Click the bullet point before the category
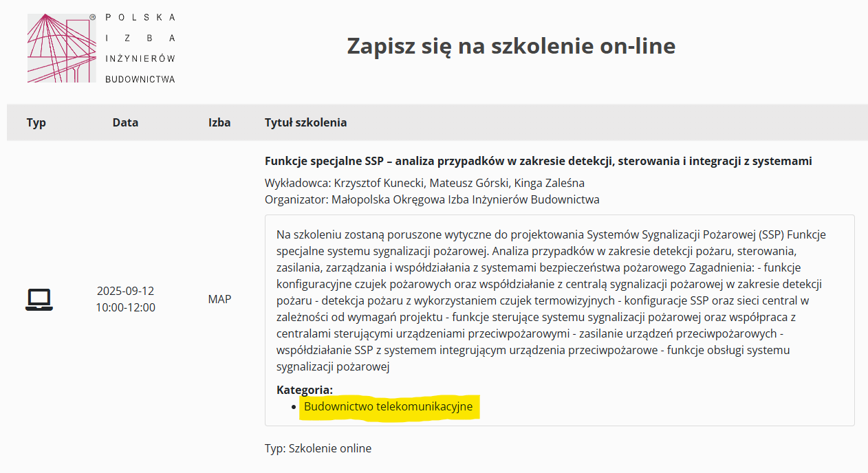The image size is (868, 473). coord(294,407)
